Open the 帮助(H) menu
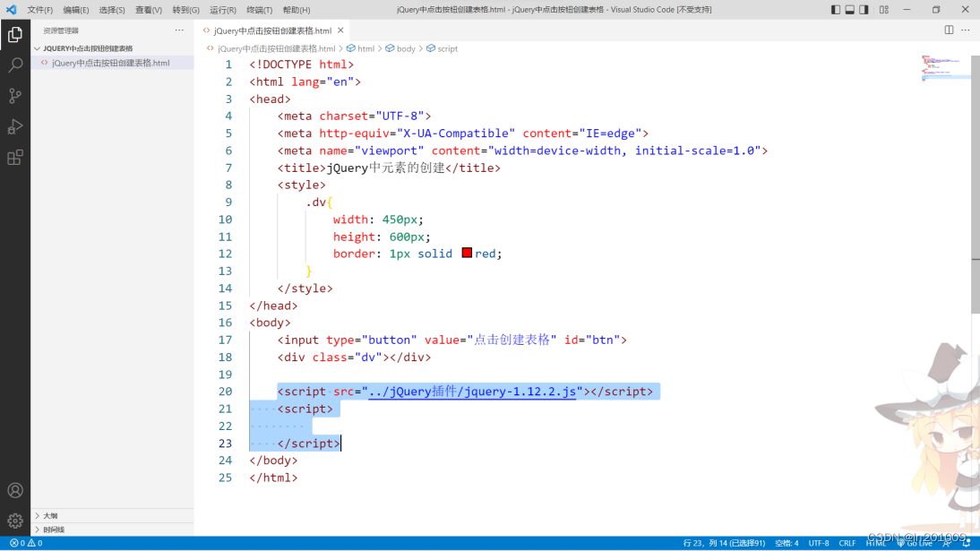This screenshot has width=980, height=551. tap(297, 10)
